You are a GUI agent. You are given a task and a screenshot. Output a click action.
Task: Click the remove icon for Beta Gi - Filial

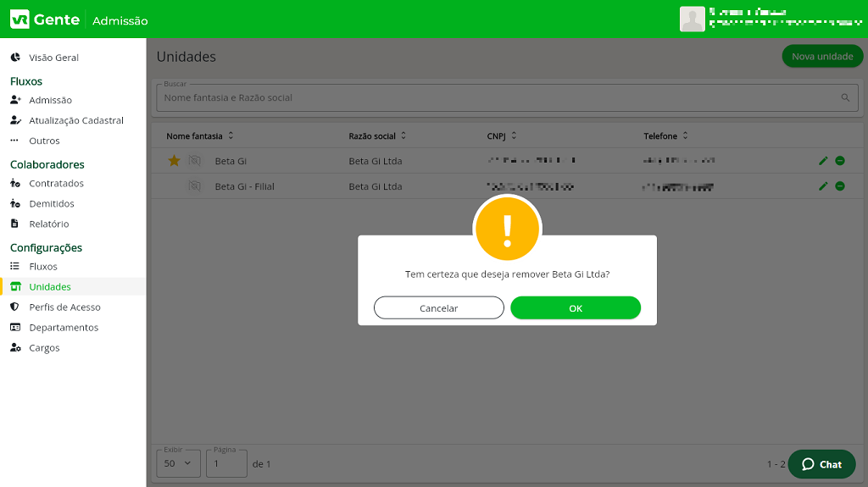click(x=839, y=186)
